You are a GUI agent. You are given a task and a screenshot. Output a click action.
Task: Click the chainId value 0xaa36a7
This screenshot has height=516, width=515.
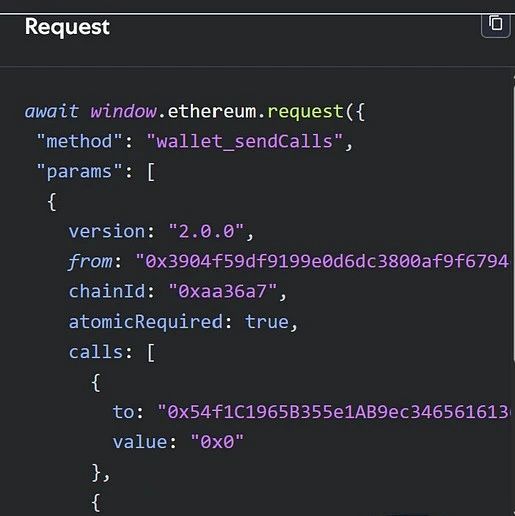coord(223,291)
